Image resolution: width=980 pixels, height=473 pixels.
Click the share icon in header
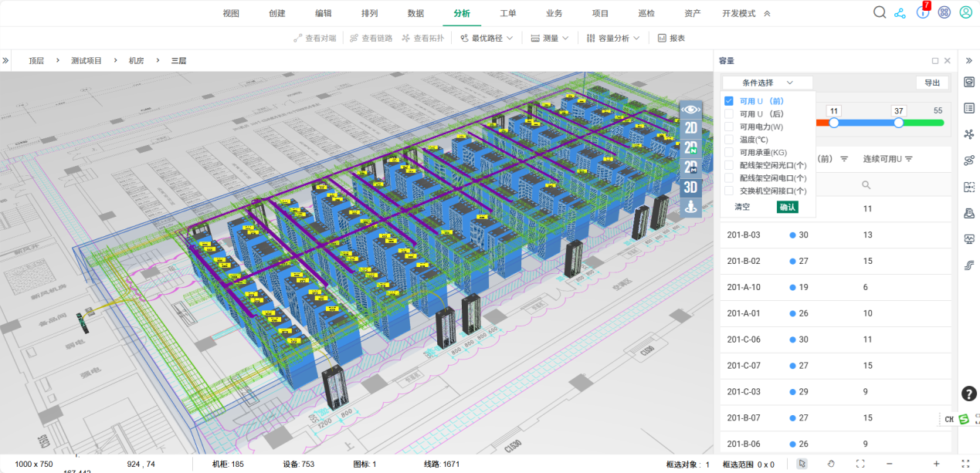pos(900,12)
